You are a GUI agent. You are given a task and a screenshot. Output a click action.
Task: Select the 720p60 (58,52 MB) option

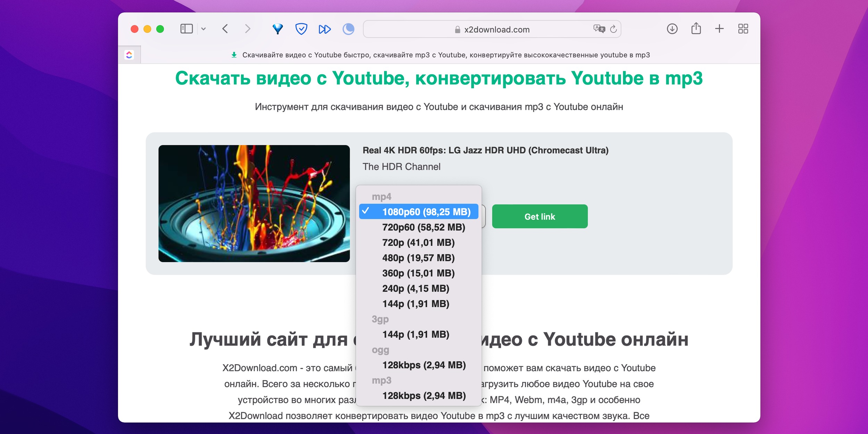point(423,227)
